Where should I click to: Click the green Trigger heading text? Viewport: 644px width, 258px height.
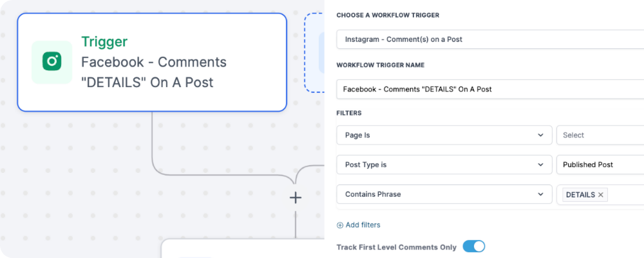[x=104, y=41]
